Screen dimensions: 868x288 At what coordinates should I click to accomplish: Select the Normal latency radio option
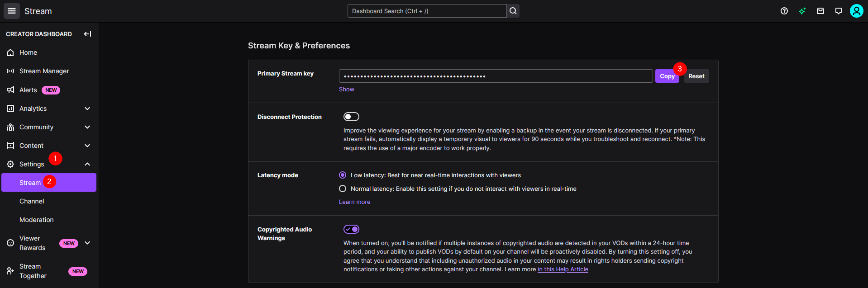click(343, 189)
